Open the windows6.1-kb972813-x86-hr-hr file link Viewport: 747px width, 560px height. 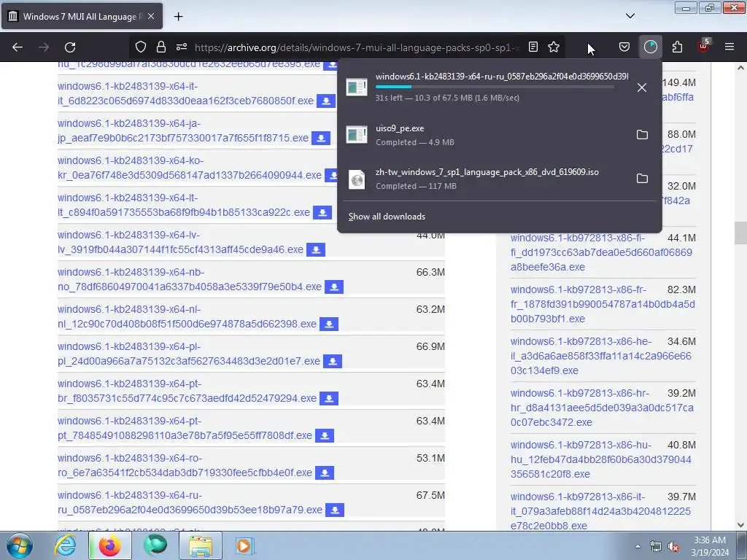[602, 408]
